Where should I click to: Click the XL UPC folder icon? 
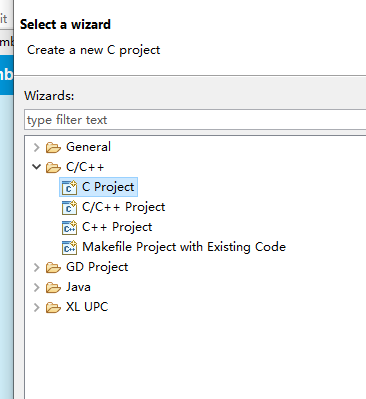53,307
